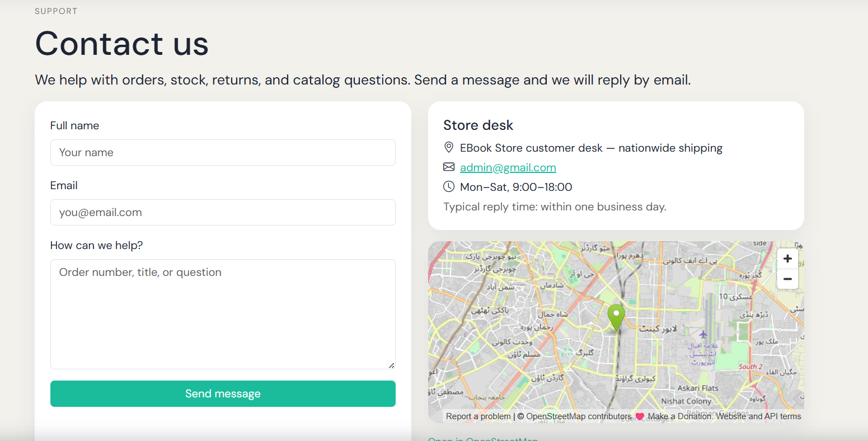Click the Open in OpenStreetMap link
868x441 pixels.
[x=483, y=439]
